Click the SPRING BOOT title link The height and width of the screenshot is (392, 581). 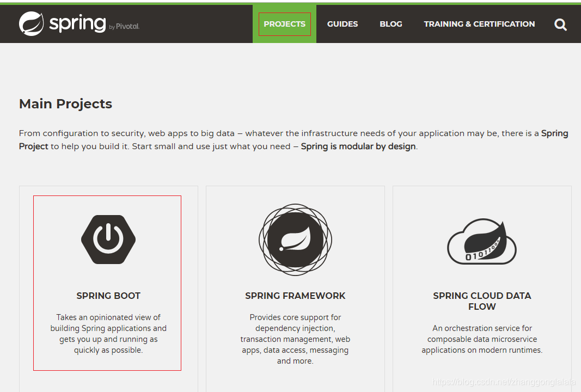point(108,296)
